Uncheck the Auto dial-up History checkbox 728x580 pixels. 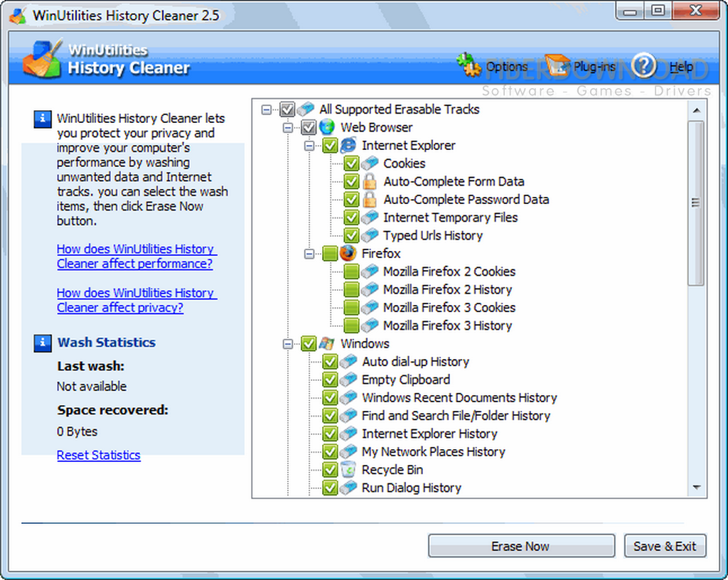pos(330,362)
